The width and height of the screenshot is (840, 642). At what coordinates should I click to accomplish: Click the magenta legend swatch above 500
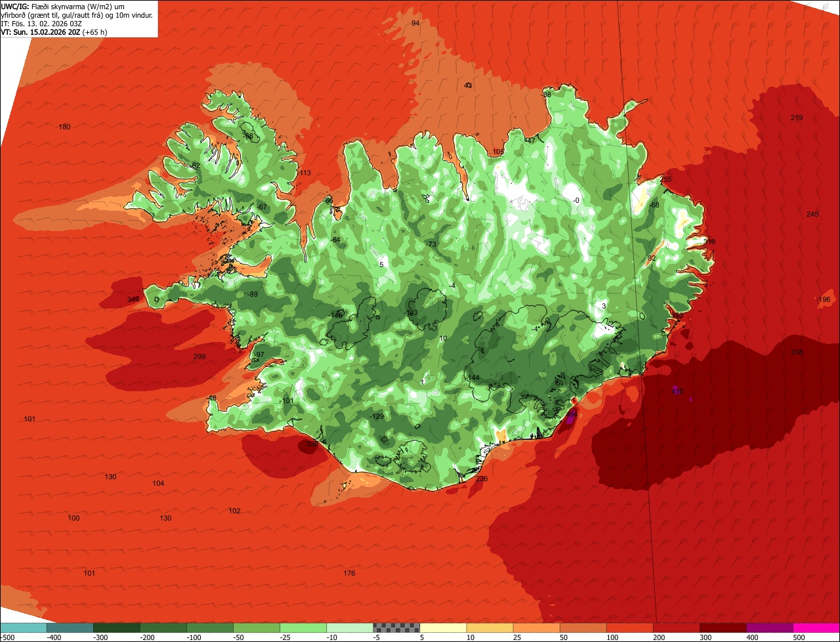816,628
